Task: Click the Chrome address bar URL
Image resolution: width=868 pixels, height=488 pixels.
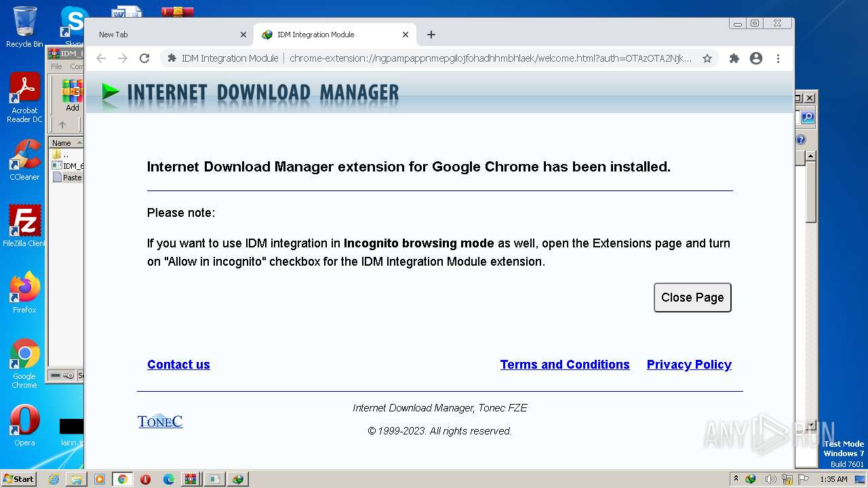Action: coord(490,58)
